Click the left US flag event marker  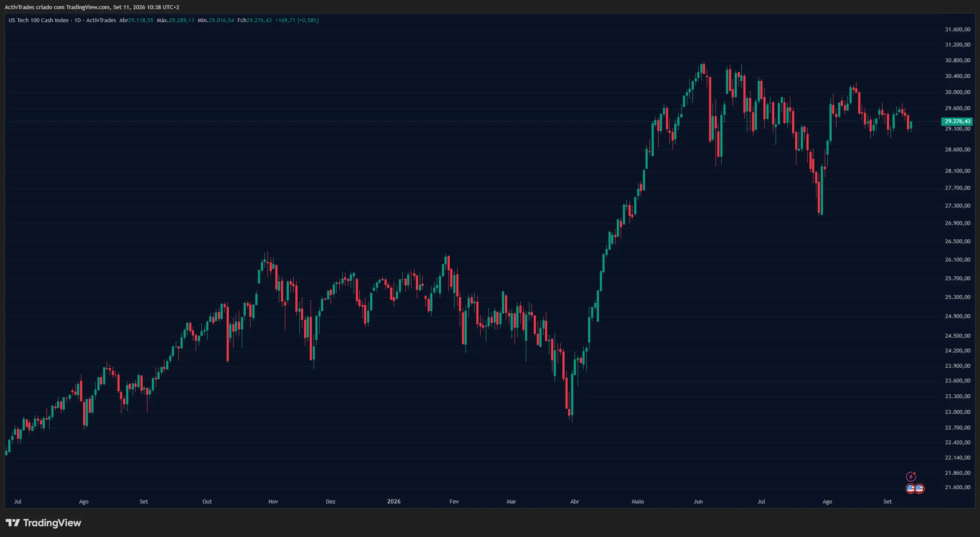click(910, 488)
